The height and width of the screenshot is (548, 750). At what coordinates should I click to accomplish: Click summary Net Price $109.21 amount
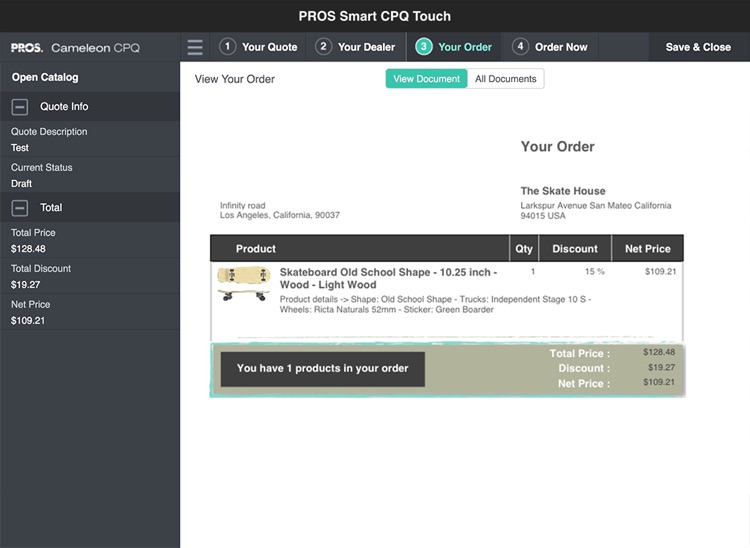(x=659, y=382)
